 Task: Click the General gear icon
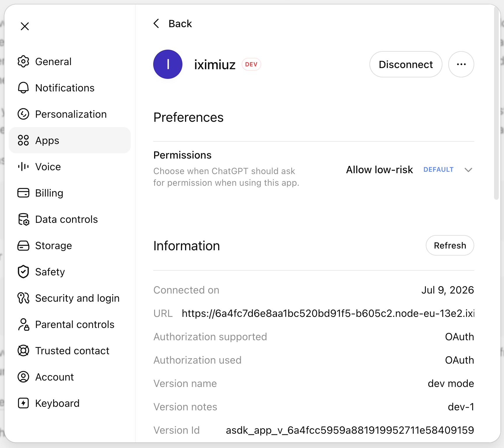[23, 62]
